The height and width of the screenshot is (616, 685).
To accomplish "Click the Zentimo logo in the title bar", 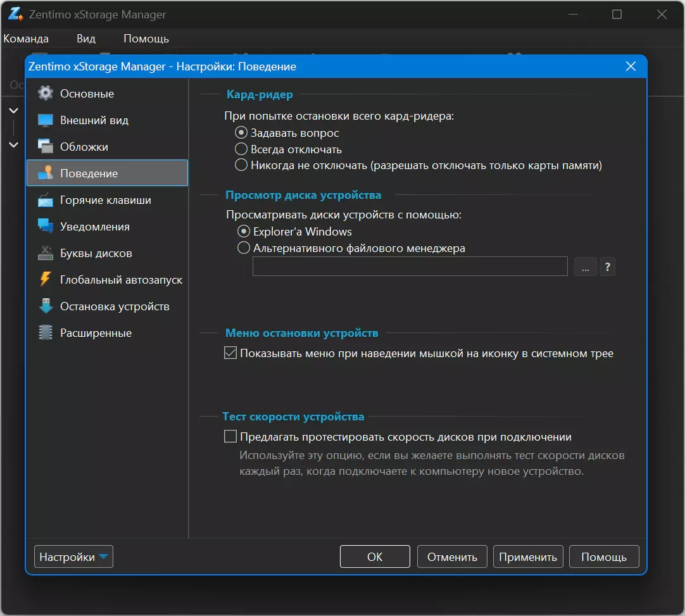I will (15, 14).
